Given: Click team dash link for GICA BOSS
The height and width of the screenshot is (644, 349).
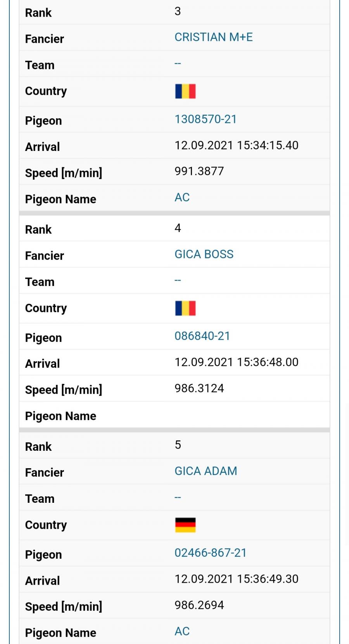Looking at the screenshot, I should 178,280.
